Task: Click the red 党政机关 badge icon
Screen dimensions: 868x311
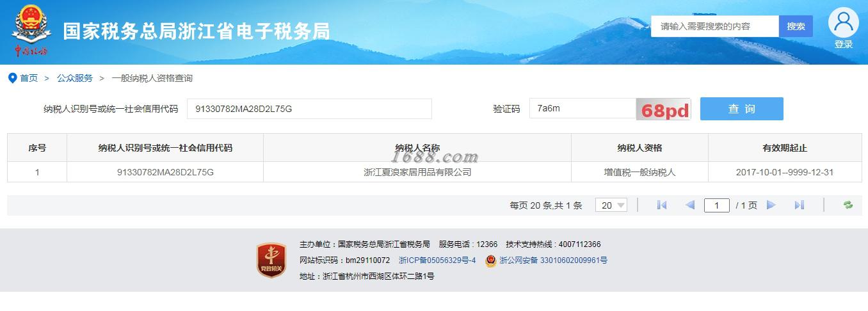Action: (x=271, y=260)
